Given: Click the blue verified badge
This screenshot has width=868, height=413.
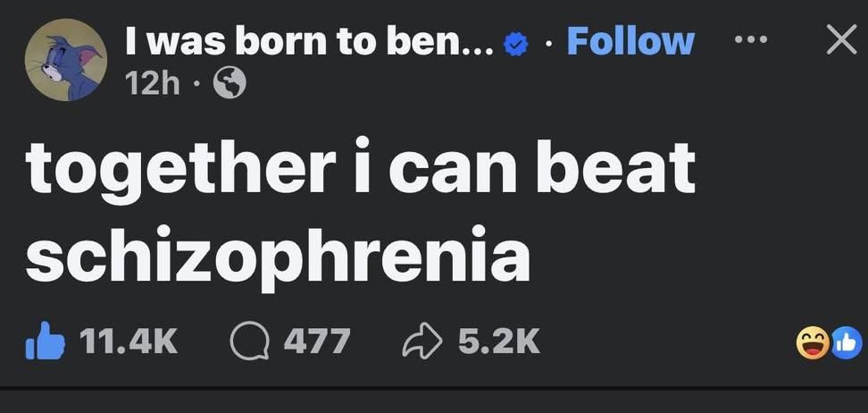Looking at the screenshot, I should [515, 43].
